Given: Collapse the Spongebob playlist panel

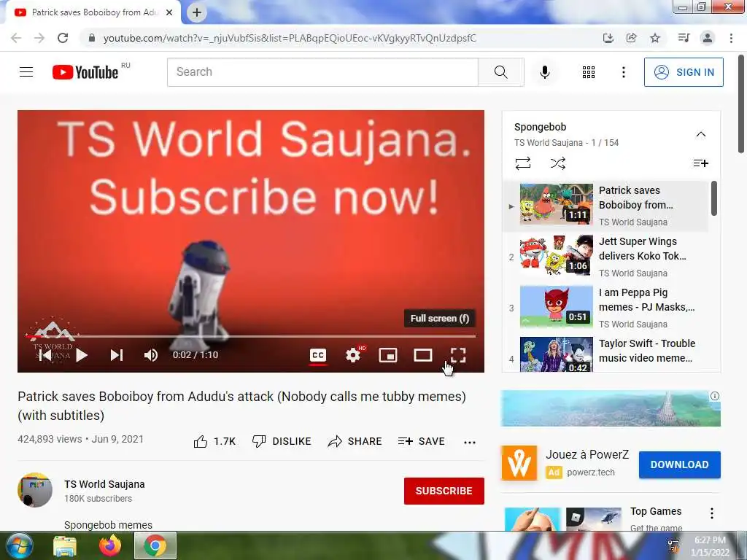Looking at the screenshot, I should click(x=701, y=134).
